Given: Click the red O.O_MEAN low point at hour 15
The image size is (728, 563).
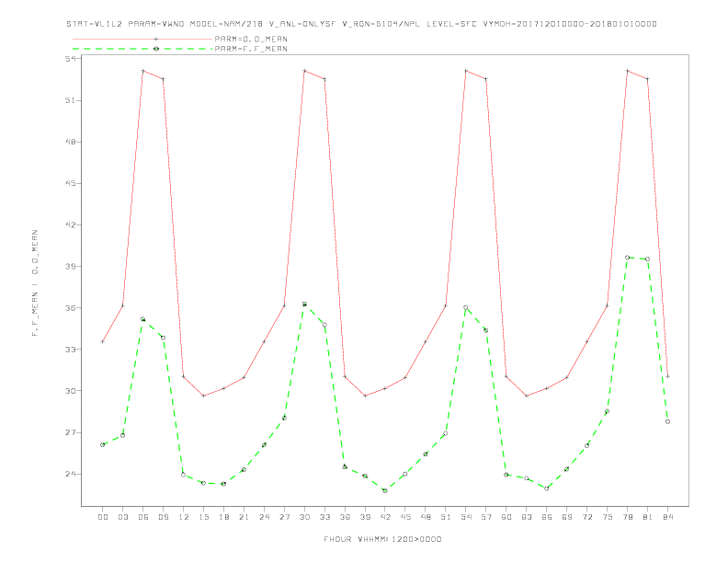Looking at the screenshot, I should tap(203, 396).
